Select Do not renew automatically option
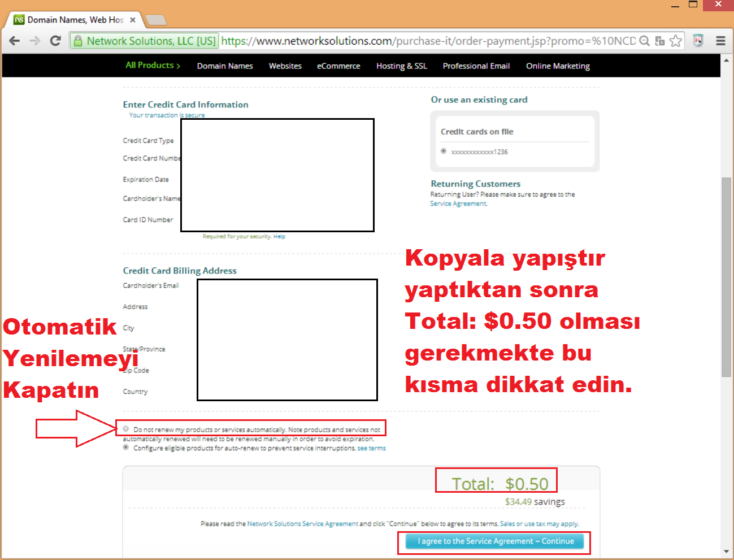 [125, 429]
